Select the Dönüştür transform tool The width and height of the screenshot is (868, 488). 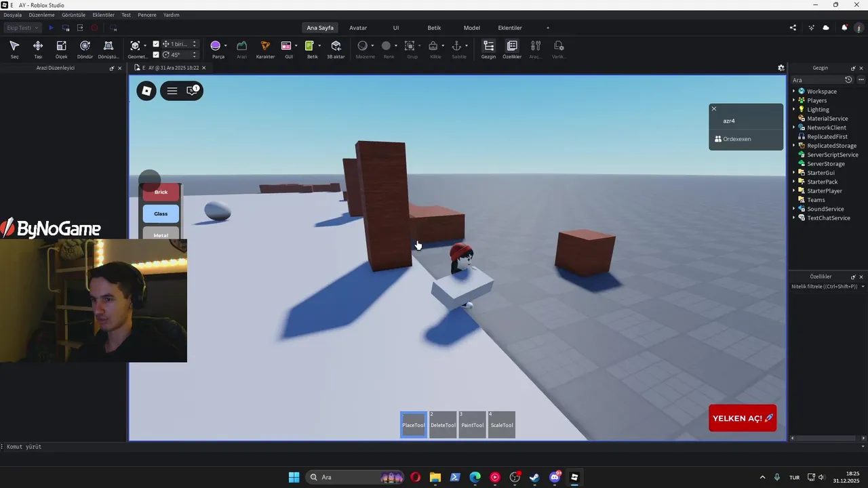(x=108, y=49)
